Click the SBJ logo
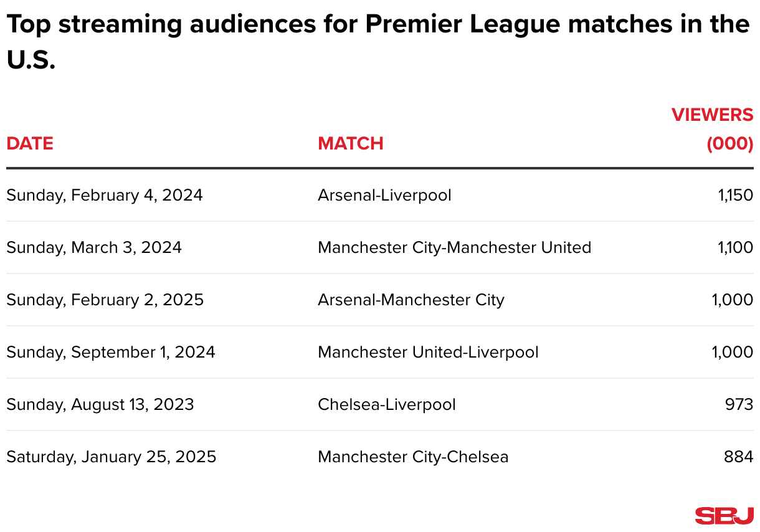 [724, 516]
